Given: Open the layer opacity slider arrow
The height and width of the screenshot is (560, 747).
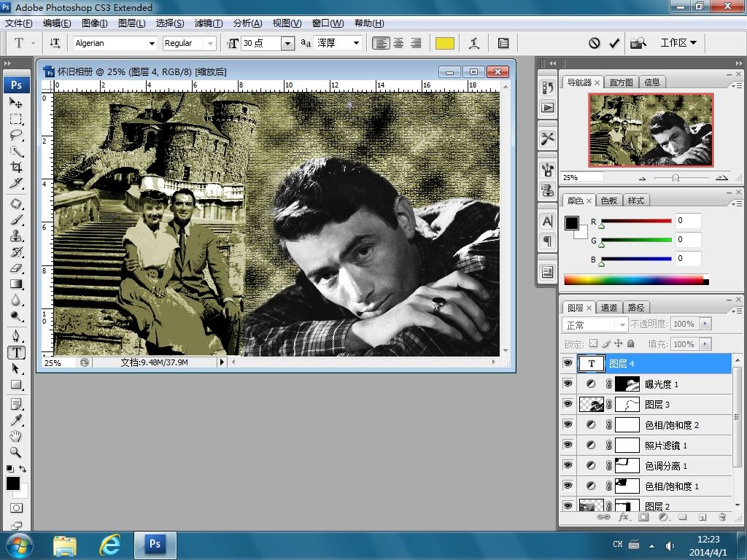Looking at the screenshot, I should coord(705,324).
